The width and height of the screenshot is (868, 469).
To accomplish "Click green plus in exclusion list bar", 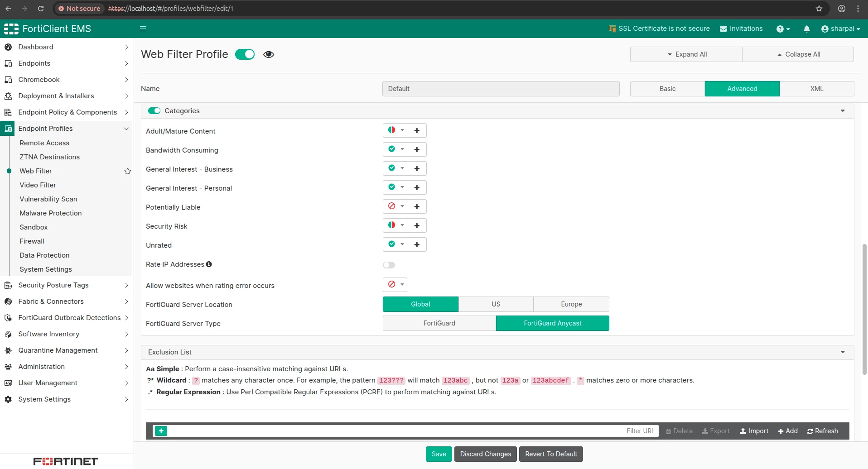I will 161,431.
